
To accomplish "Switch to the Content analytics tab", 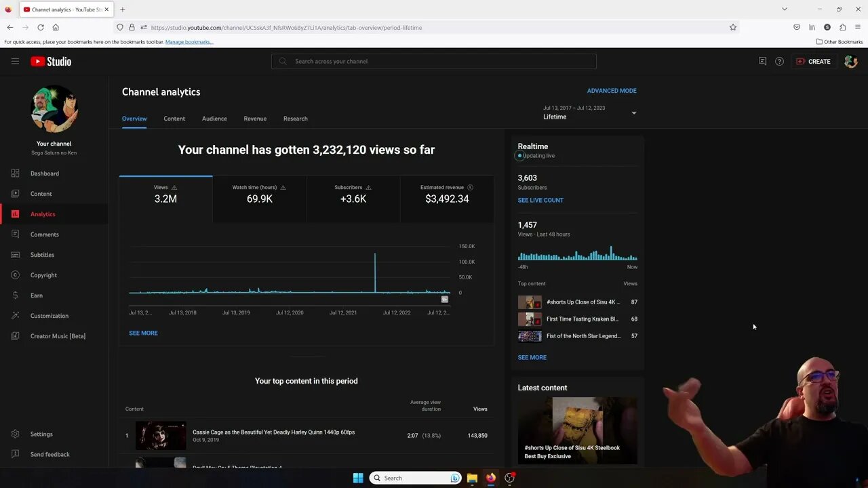I will pyautogui.click(x=174, y=119).
